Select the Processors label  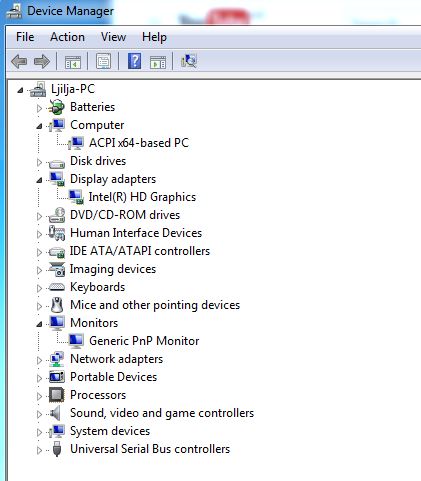point(98,395)
